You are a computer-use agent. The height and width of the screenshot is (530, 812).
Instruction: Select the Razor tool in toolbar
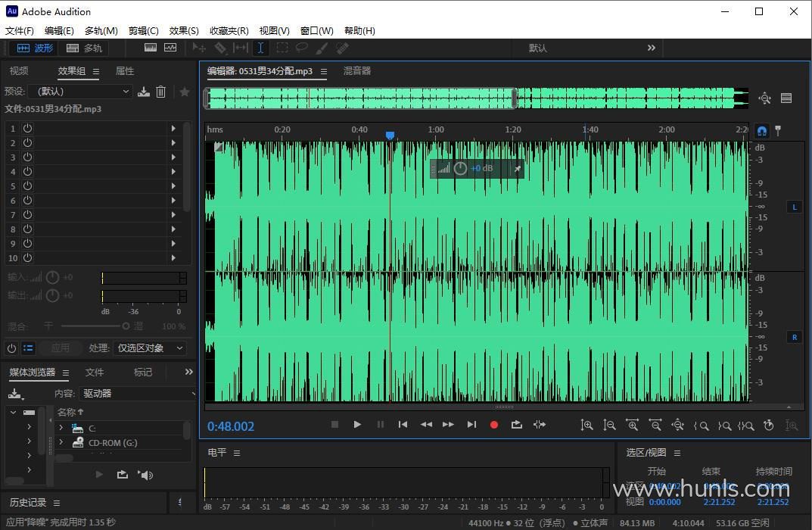click(220, 48)
